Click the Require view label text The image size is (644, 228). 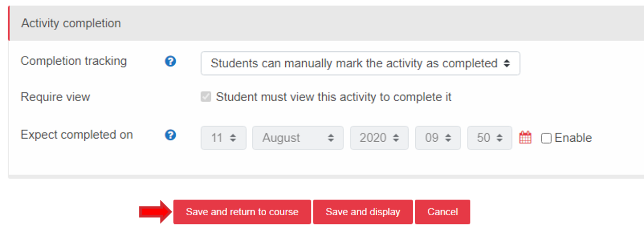click(x=55, y=97)
